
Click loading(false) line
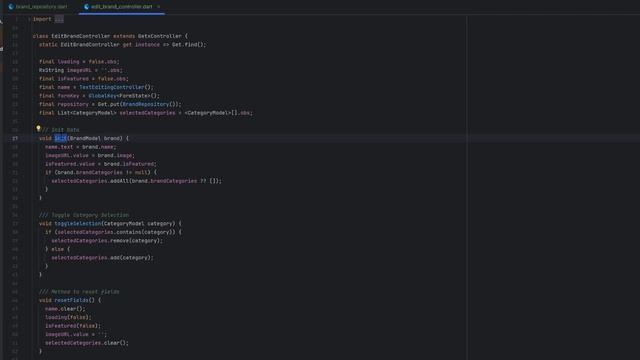68,318
